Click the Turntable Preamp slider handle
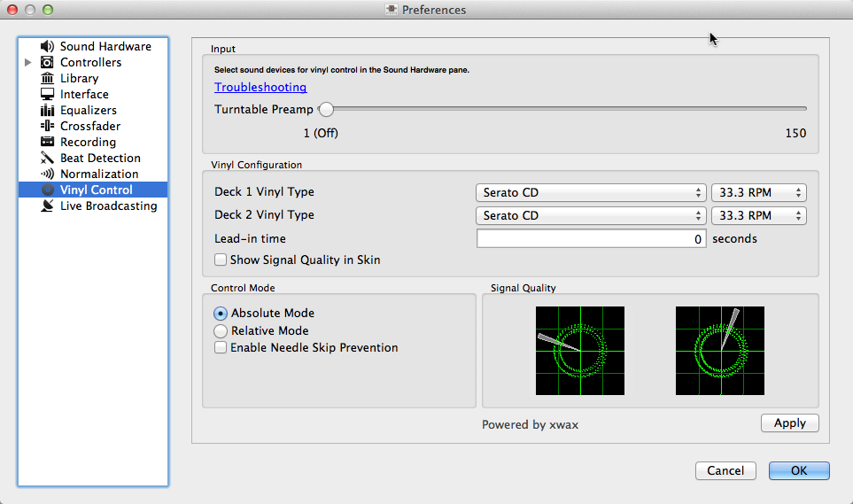Viewport: 853px width, 504px height. point(326,109)
